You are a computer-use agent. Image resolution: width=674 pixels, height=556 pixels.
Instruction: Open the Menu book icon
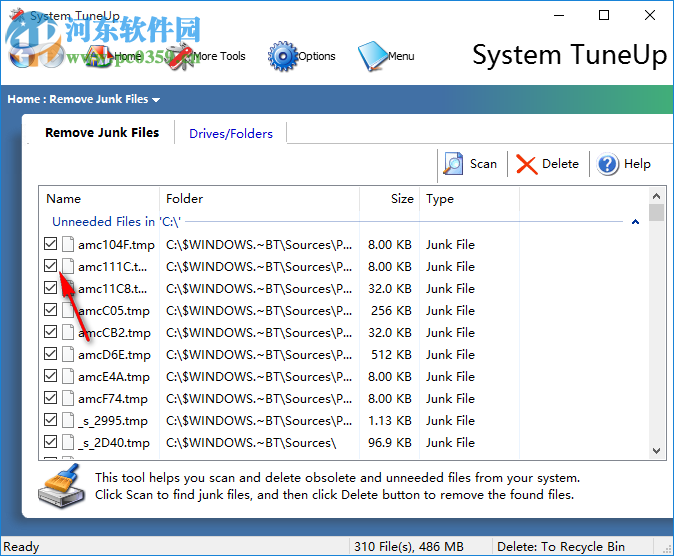372,56
